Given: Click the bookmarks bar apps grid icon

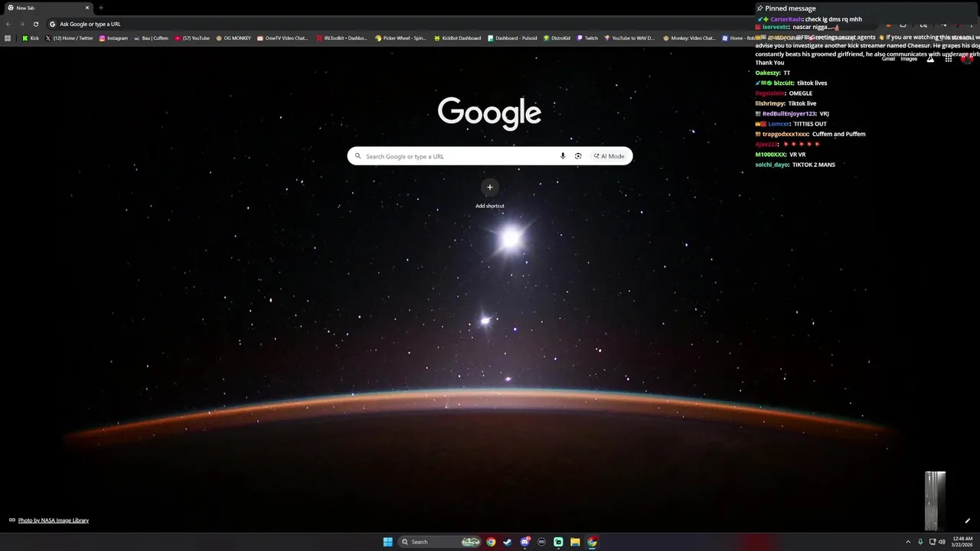Looking at the screenshot, I should [x=8, y=37].
